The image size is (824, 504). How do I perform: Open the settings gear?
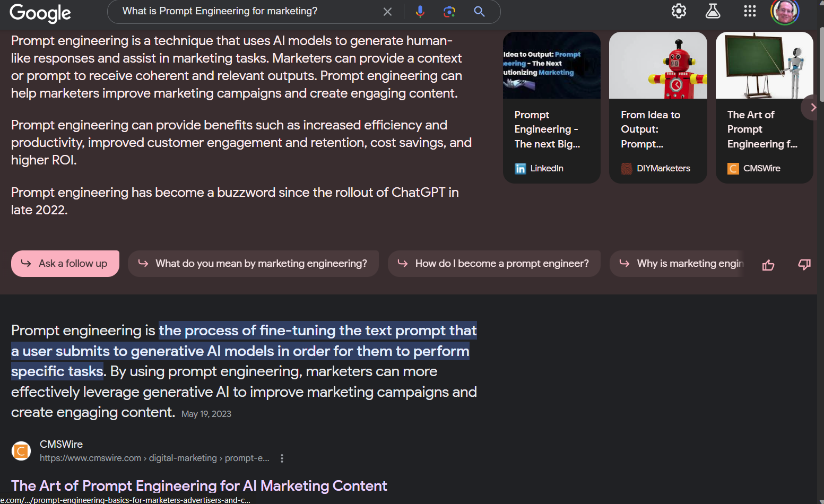(x=679, y=11)
